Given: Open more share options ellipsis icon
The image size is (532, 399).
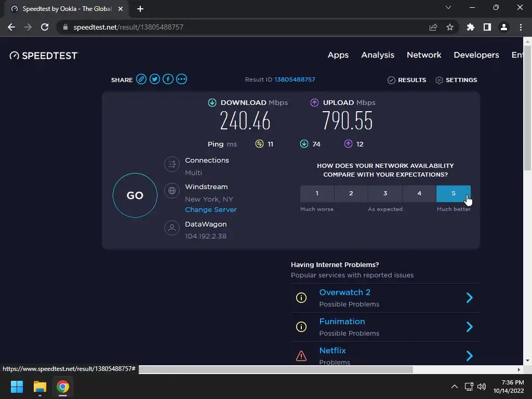Looking at the screenshot, I should [x=181, y=79].
